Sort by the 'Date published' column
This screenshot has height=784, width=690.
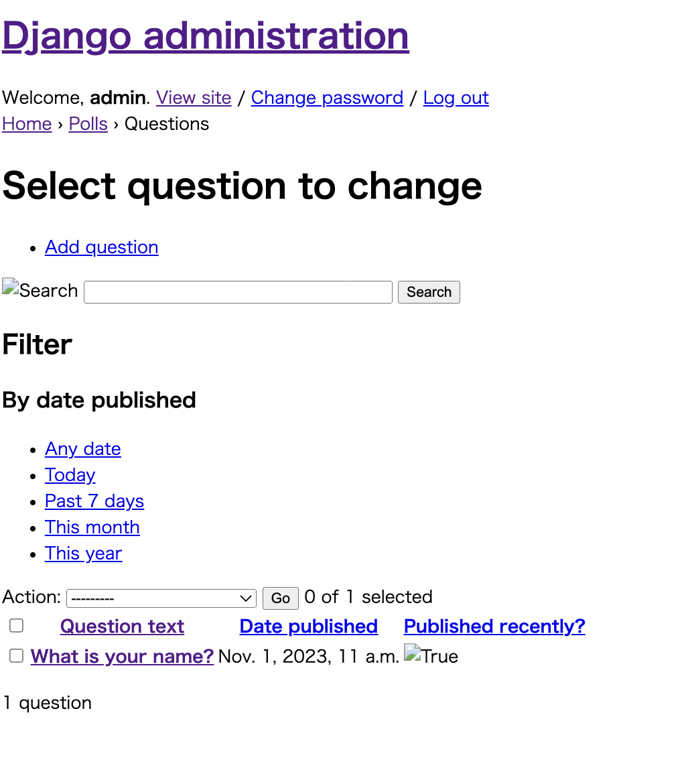pyautogui.click(x=308, y=626)
